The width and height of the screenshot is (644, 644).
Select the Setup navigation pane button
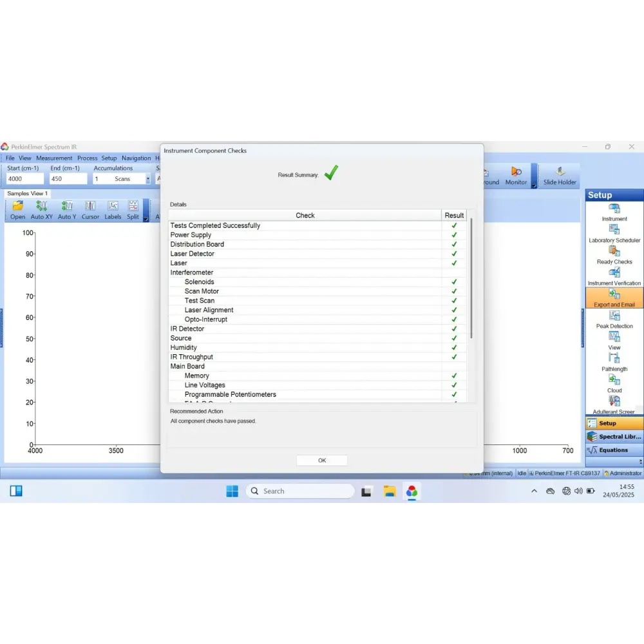(x=614, y=423)
